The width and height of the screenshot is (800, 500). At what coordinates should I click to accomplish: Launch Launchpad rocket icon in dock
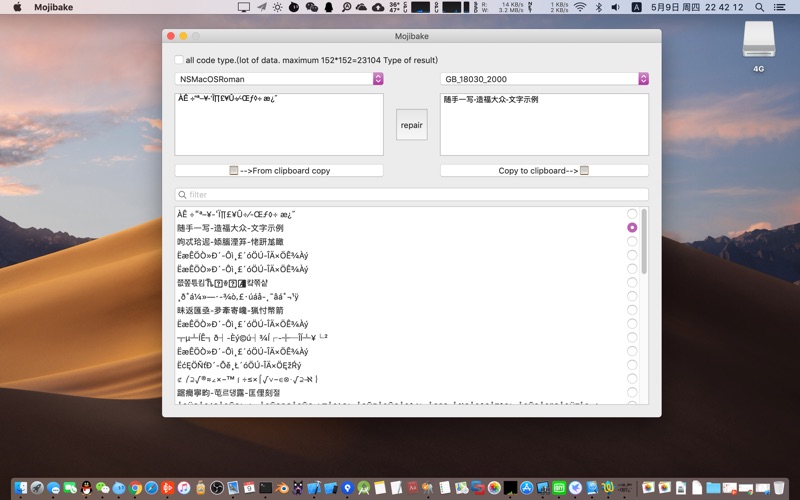(37, 488)
